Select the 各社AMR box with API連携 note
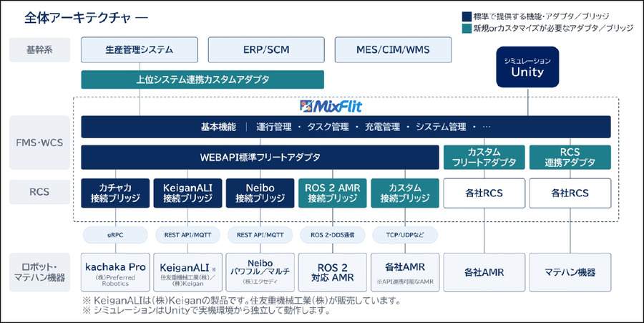Viewport: 644px width, 323px height. (405, 272)
